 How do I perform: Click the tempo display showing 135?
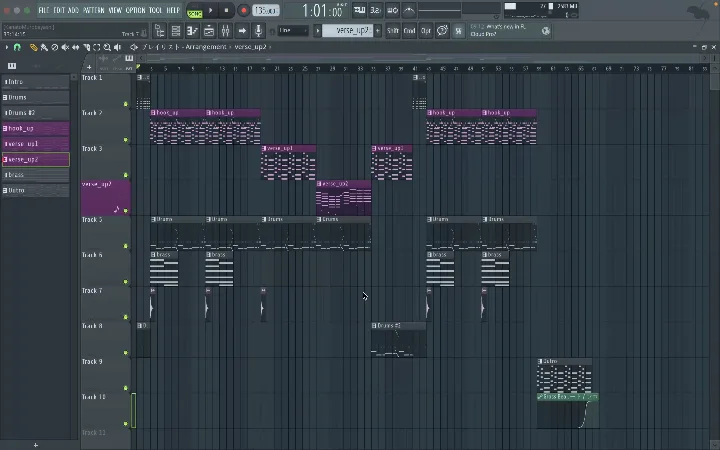click(x=266, y=10)
